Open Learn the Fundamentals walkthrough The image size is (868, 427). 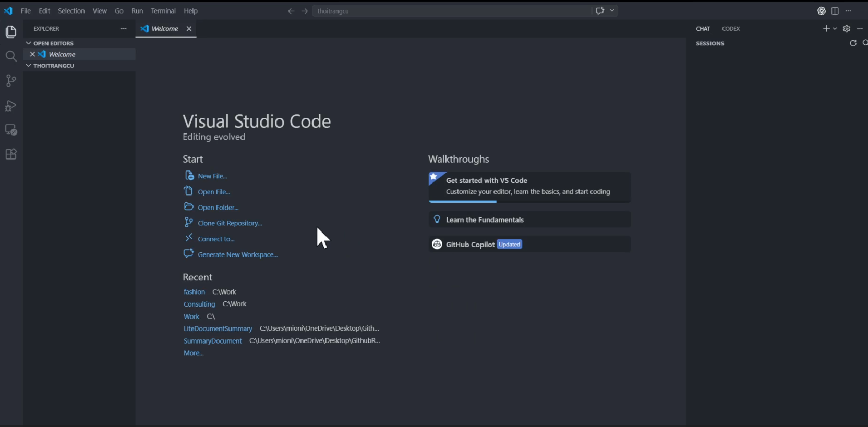529,219
